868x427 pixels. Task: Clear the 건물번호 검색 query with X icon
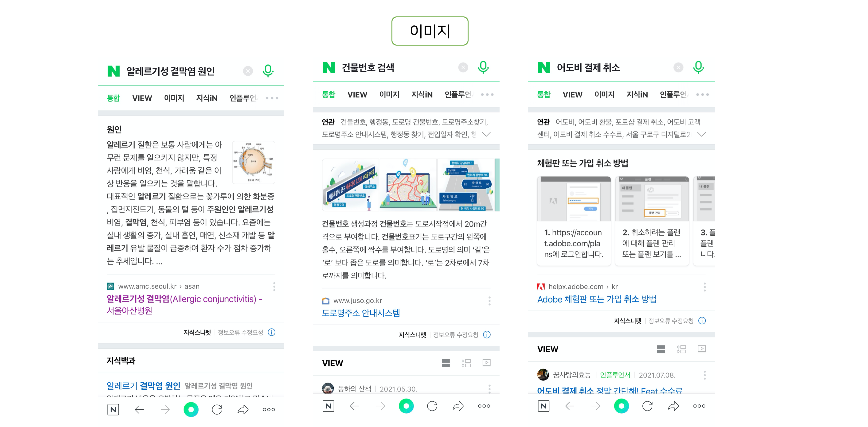click(x=463, y=68)
